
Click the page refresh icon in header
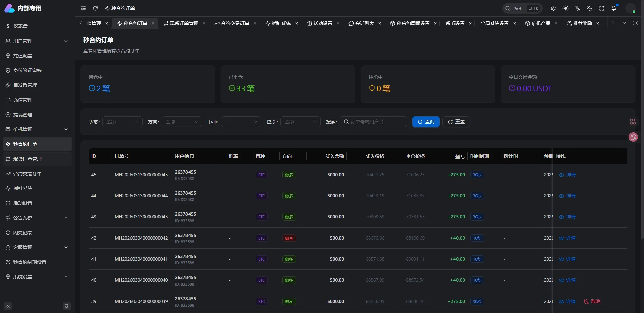click(x=95, y=8)
